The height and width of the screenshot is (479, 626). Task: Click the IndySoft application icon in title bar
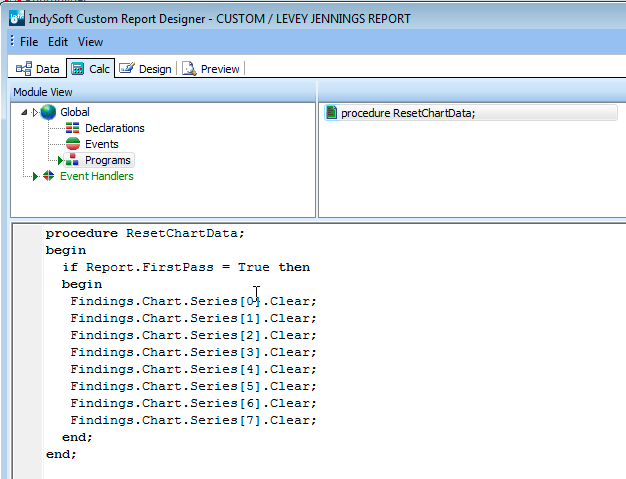pos(17,18)
